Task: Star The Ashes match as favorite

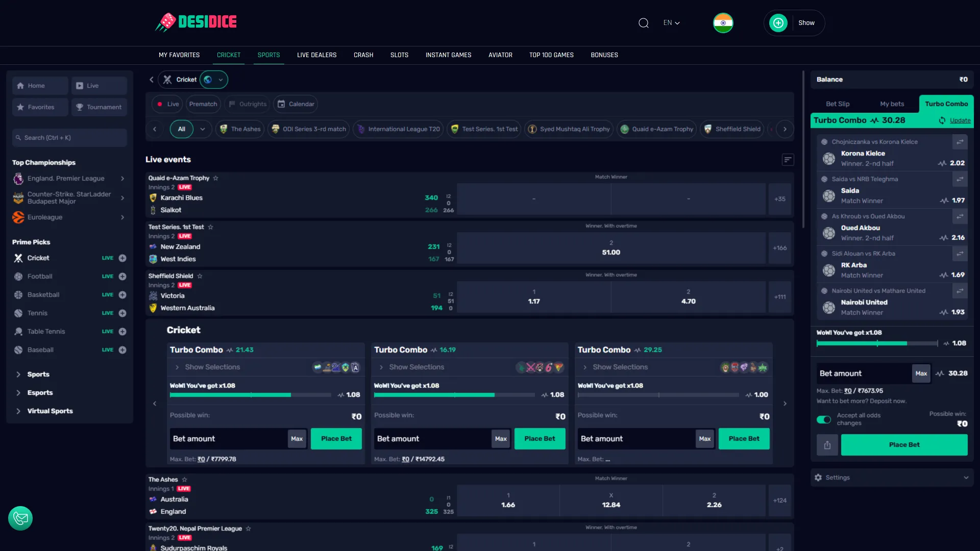Action: (184, 480)
